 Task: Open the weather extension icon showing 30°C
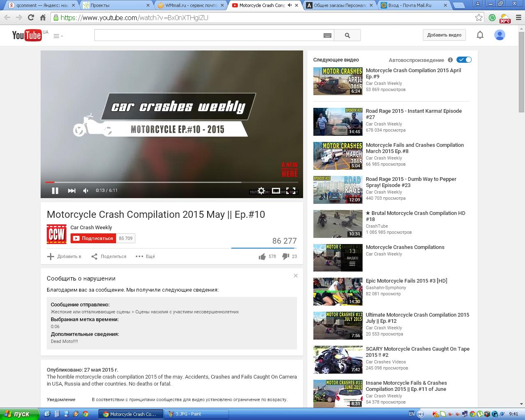505,18
